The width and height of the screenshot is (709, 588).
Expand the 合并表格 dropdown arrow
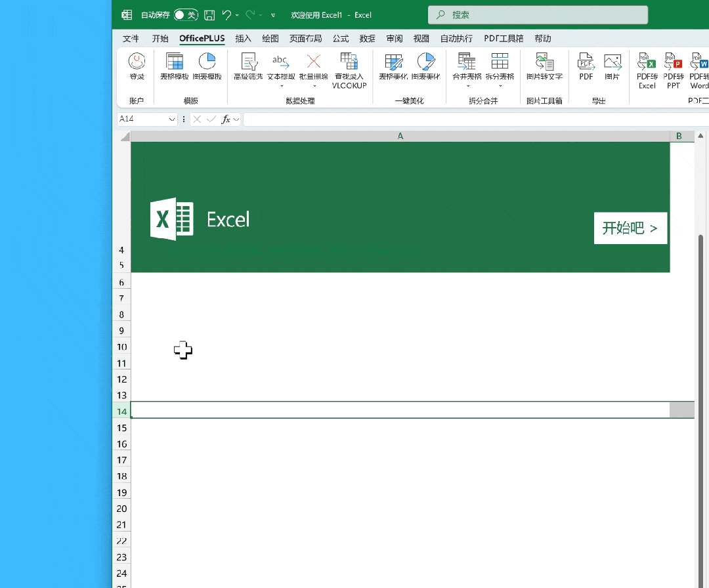coord(467,86)
